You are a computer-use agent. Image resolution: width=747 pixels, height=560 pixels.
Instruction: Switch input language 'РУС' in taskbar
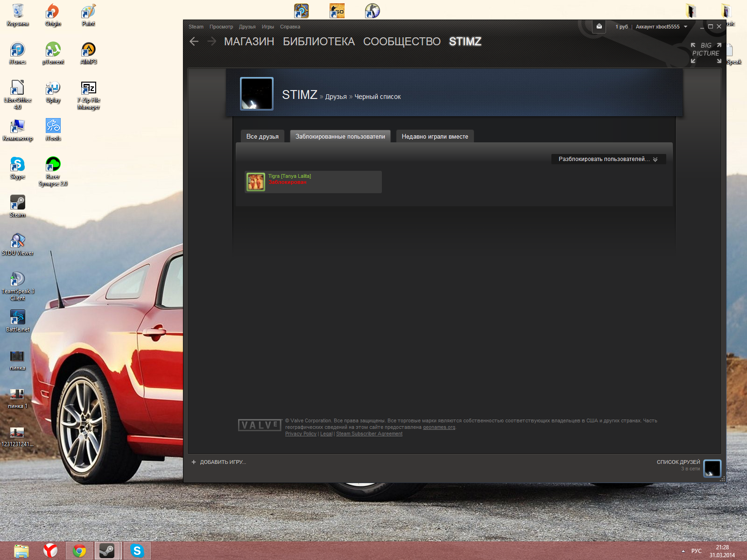pyautogui.click(x=697, y=551)
